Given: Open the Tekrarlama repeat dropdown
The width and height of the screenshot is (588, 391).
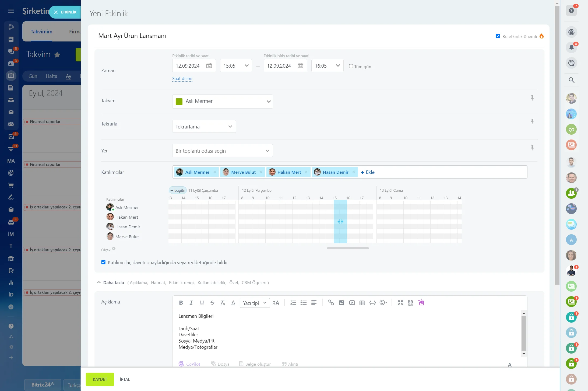Looking at the screenshot, I should click(204, 127).
